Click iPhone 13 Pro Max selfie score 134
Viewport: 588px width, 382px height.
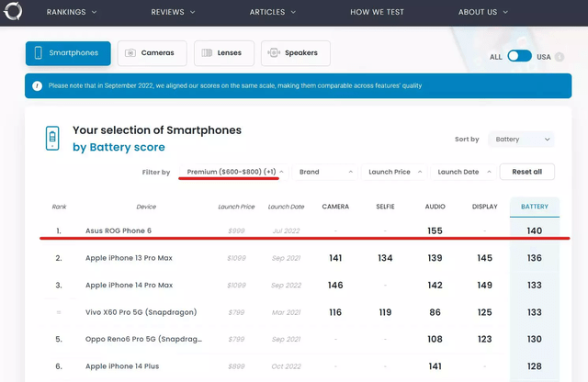tap(385, 258)
